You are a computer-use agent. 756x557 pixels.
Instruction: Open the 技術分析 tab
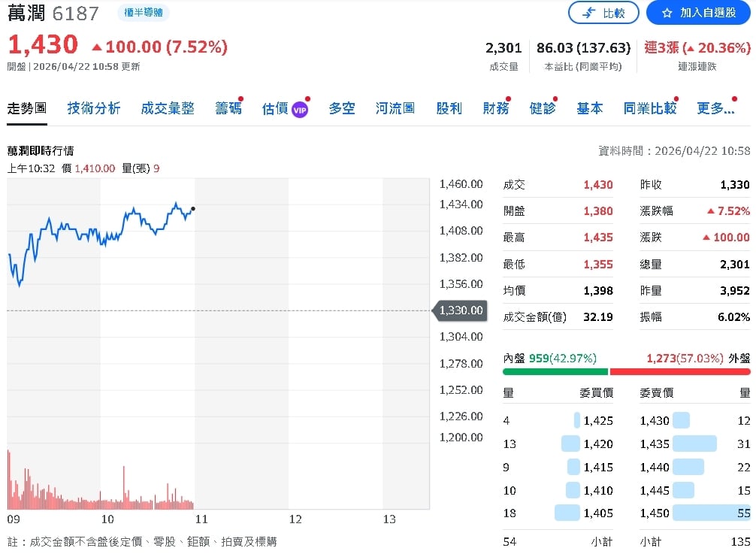pos(94,108)
